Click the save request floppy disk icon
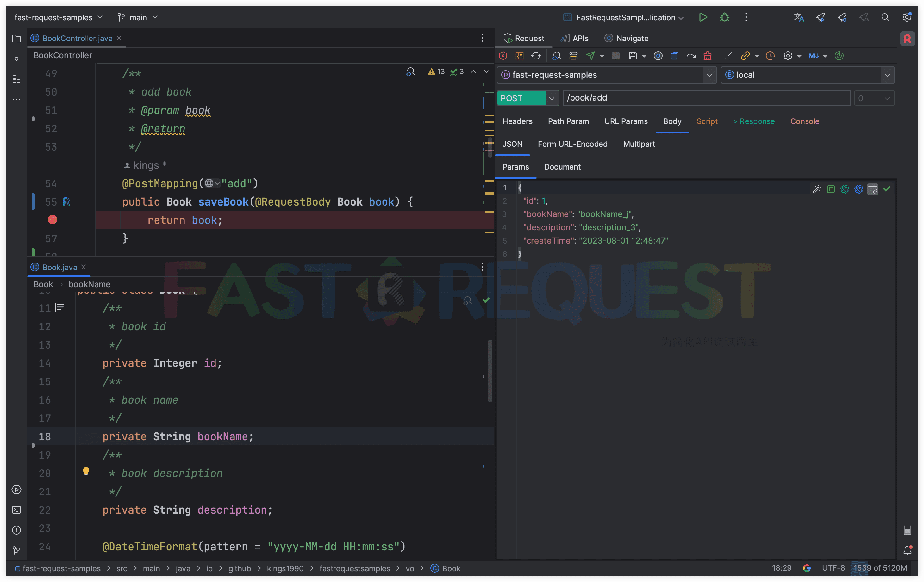 632,56
